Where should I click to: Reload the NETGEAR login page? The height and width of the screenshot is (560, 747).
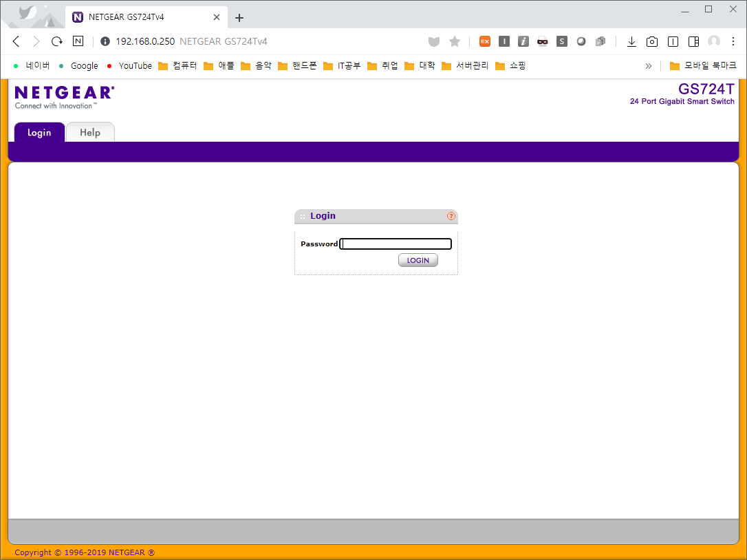coord(56,41)
